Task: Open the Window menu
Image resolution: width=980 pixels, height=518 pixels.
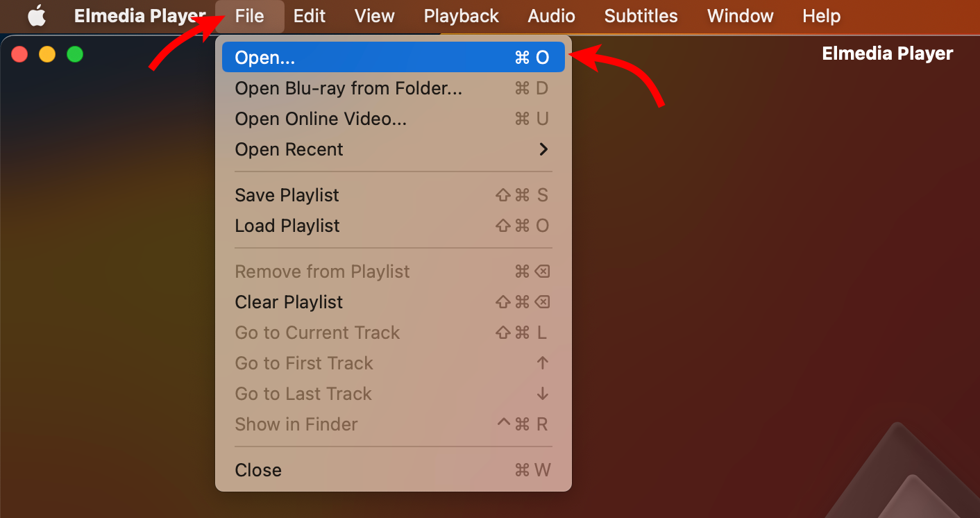Action: pos(740,16)
